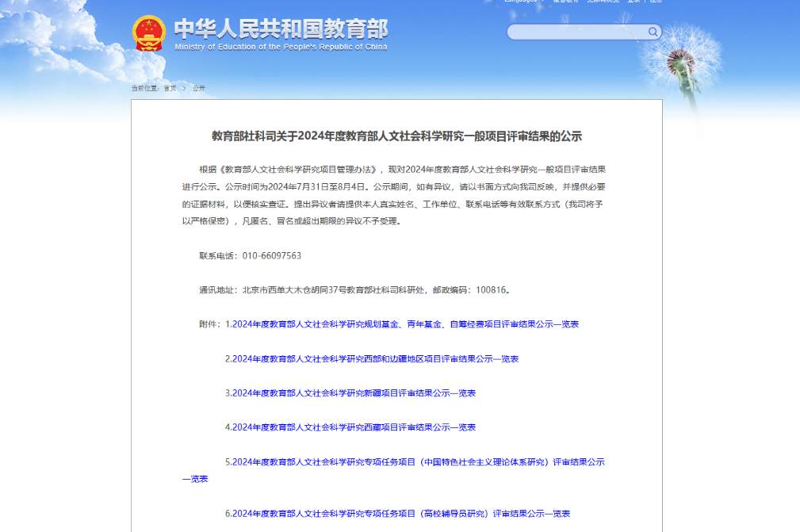Click the contact phone number 010-66097563
The image size is (800, 532).
[271, 255]
